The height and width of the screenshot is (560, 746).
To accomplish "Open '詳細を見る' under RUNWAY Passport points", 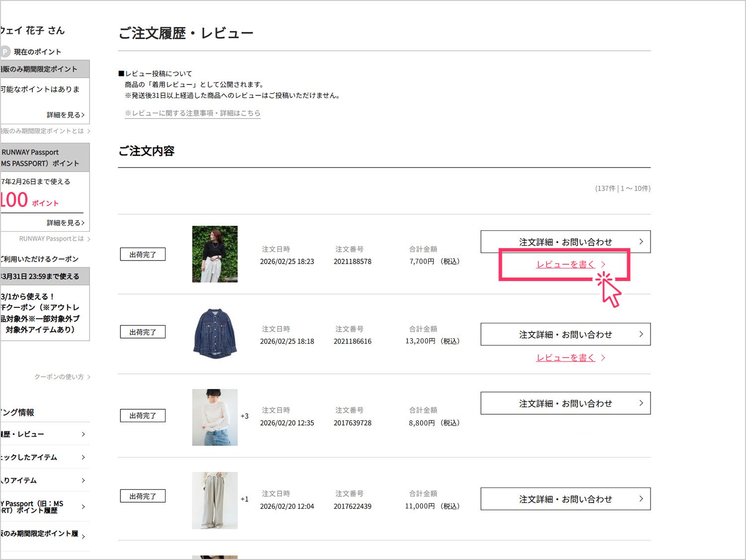I will (65, 223).
